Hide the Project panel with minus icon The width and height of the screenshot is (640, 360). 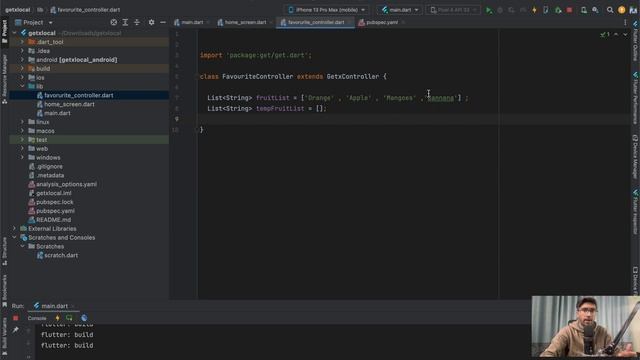point(163,22)
